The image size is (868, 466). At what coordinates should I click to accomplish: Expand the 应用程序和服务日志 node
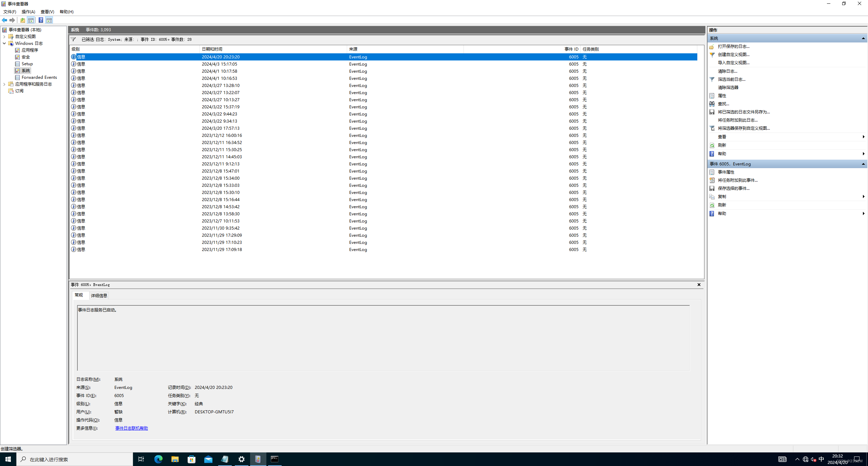[x=4, y=84]
